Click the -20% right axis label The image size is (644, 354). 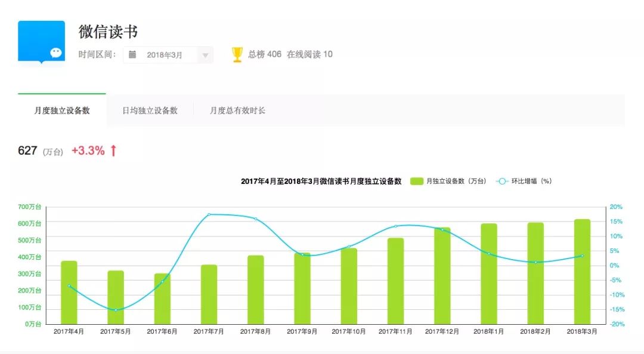click(x=617, y=324)
